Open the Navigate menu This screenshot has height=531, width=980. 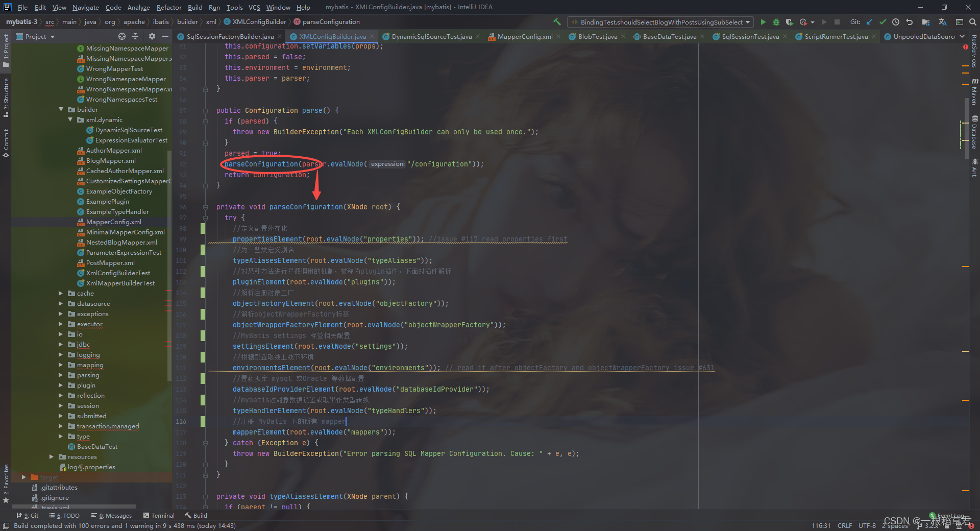click(x=85, y=7)
